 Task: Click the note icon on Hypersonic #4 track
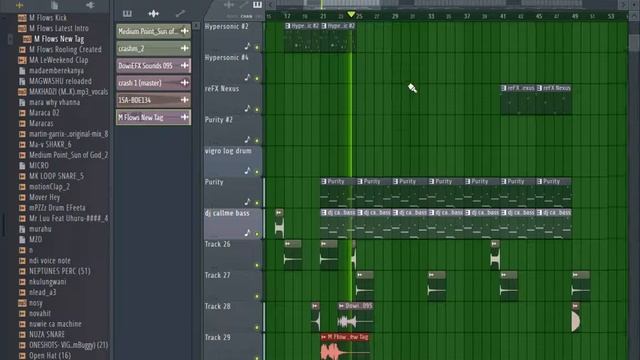click(247, 77)
